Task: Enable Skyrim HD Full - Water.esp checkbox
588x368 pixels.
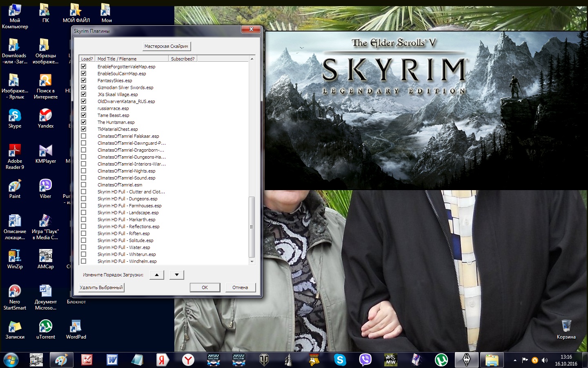Action: pyautogui.click(x=84, y=247)
